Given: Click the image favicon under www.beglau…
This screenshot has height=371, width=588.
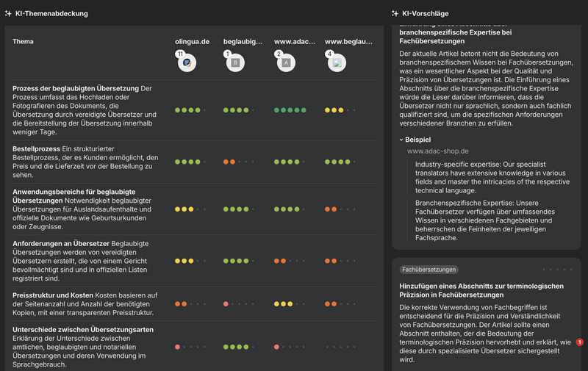Looking at the screenshot, I should 337,63.
